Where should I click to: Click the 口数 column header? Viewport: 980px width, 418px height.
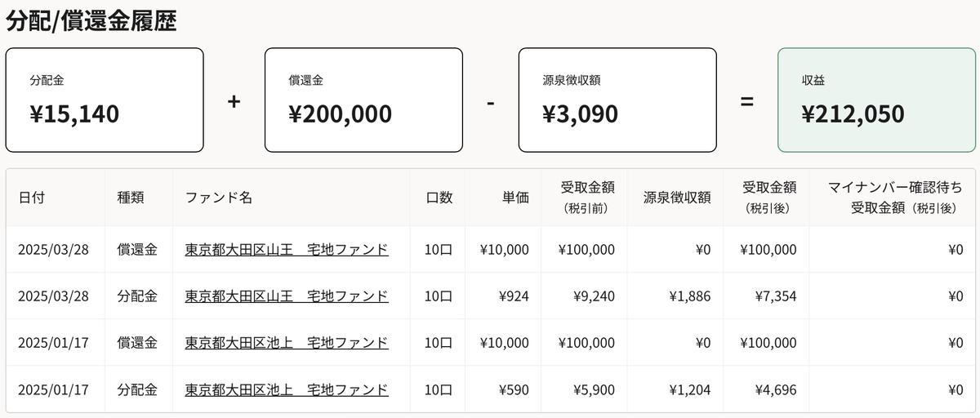[439, 198]
